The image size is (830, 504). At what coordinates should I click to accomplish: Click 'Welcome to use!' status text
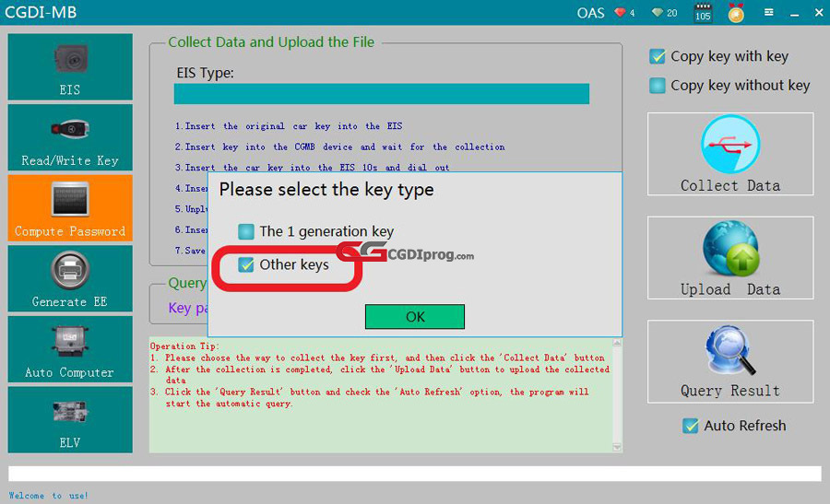pyautogui.click(x=48, y=496)
